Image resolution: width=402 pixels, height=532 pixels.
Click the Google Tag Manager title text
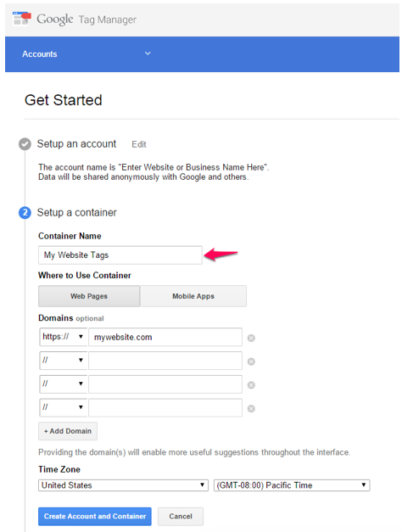[x=87, y=20]
